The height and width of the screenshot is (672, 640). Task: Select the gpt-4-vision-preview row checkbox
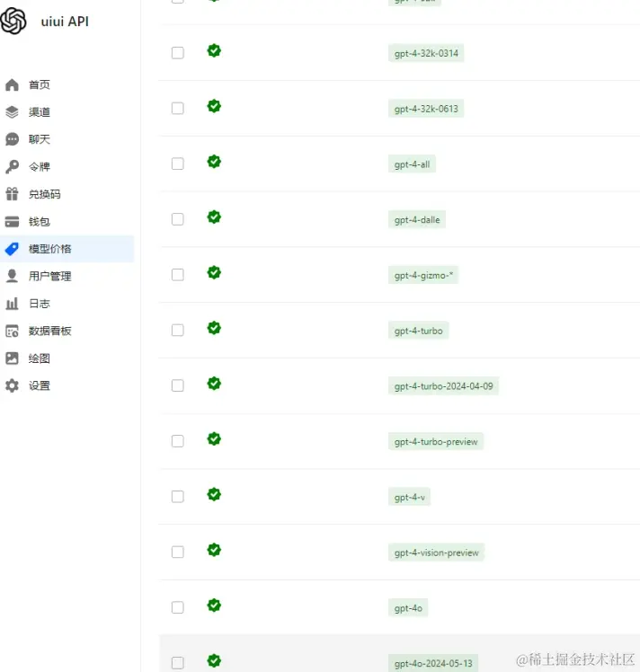[177, 552]
